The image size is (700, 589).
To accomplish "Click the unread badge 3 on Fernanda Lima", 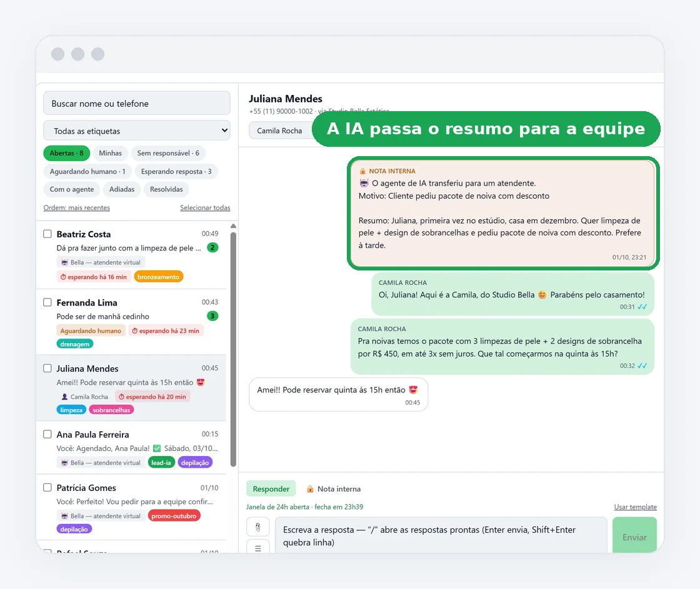I will coord(212,316).
